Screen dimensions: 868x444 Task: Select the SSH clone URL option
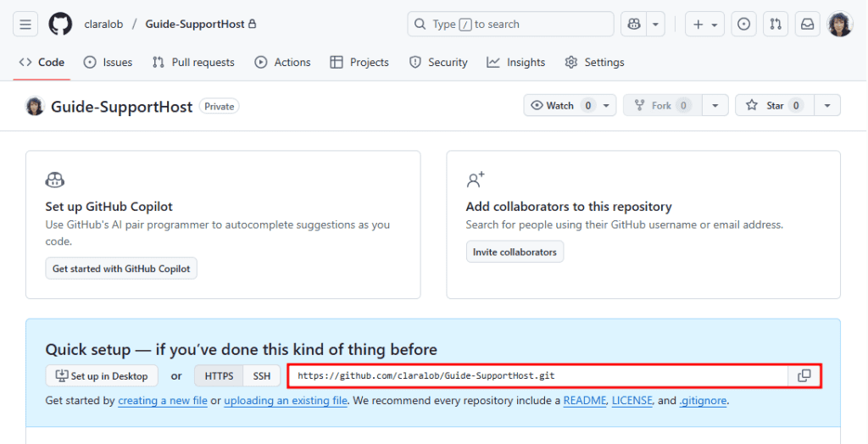[x=262, y=376]
